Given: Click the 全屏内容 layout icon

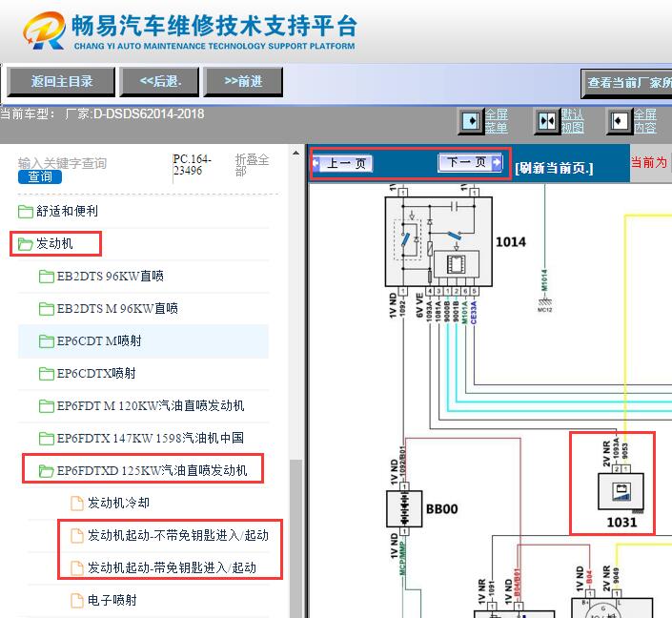Looking at the screenshot, I should [x=620, y=121].
